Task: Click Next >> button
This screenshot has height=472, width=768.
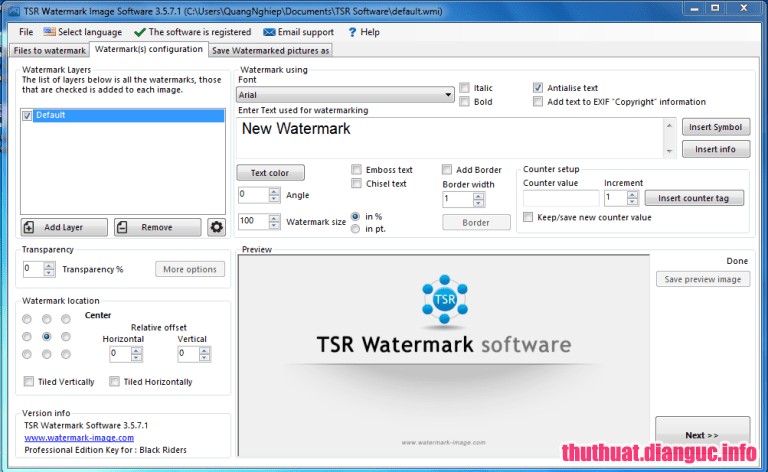Action: coord(702,435)
